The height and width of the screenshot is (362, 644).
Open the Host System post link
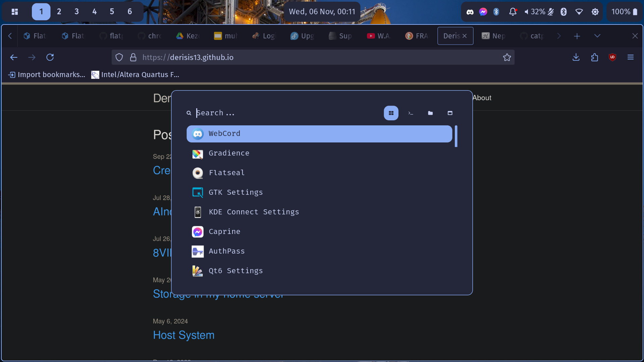click(x=183, y=335)
